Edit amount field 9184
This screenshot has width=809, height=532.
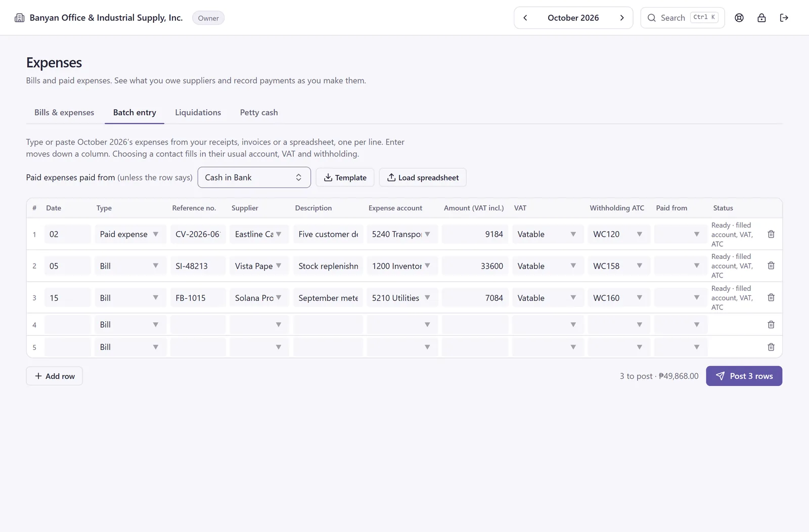pyautogui.click(x=475, y=234)
